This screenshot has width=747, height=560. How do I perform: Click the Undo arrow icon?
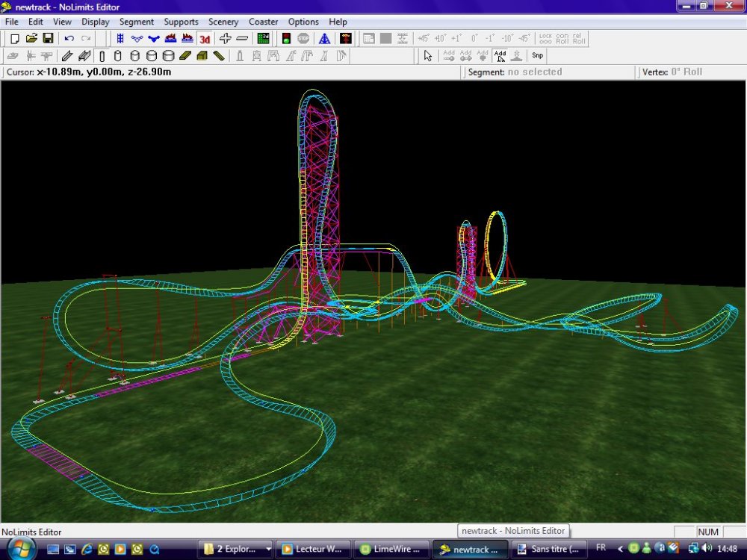pyautogui.click(x=69, y=38)
